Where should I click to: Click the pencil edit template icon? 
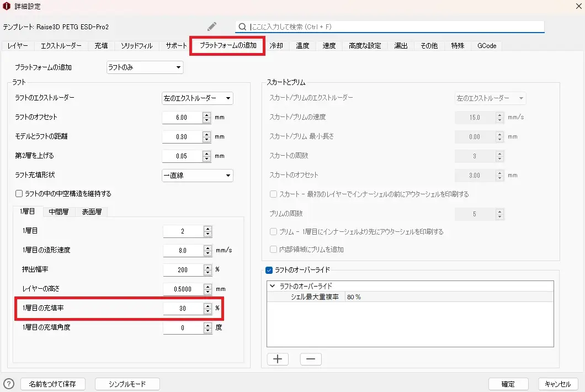pyautogui.click(x=212, y=27)
